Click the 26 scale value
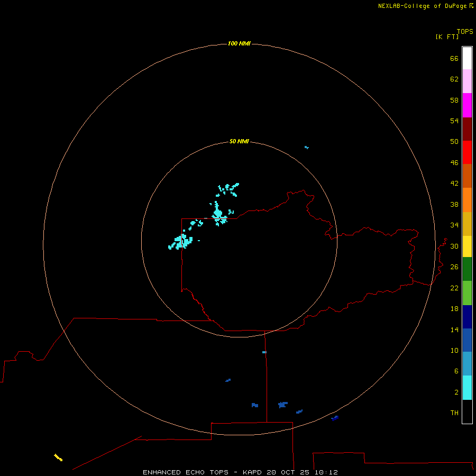Viewport: 476px width, 476px height. click(x=454, y=267)
